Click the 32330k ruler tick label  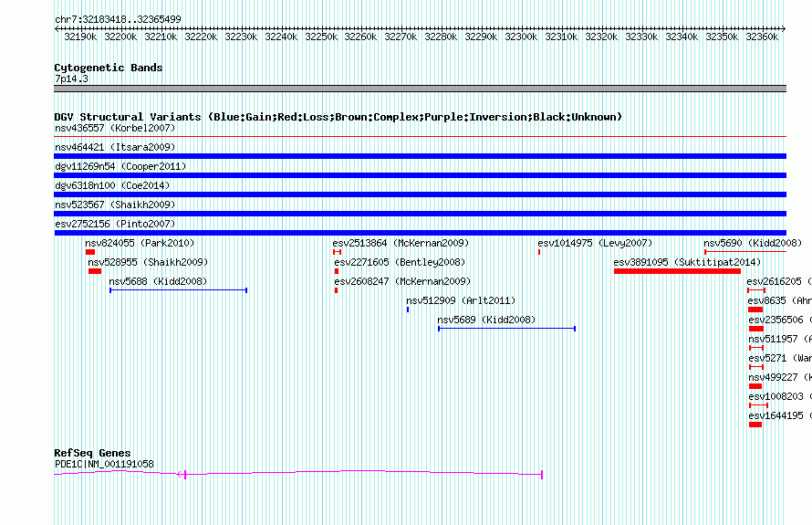[641, 37]
